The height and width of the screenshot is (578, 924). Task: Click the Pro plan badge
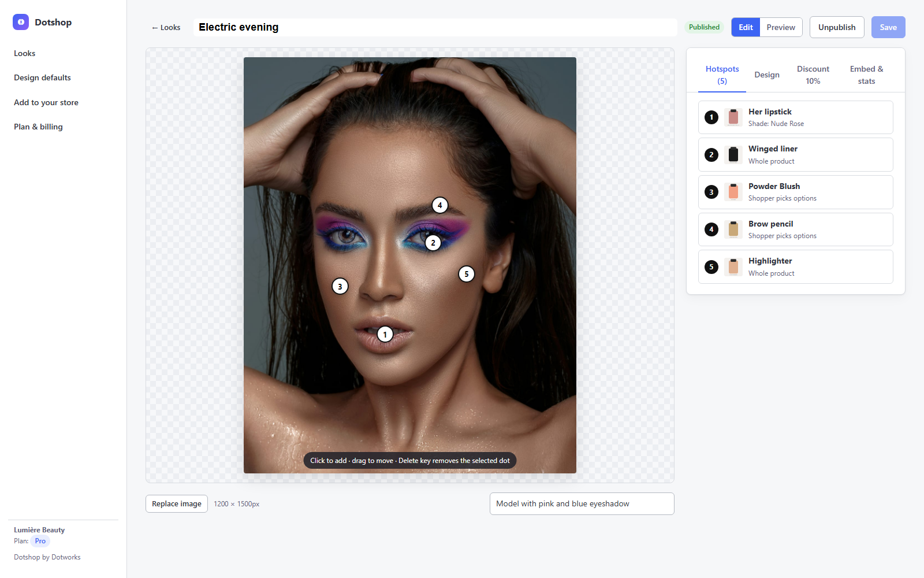coord(40,541)
